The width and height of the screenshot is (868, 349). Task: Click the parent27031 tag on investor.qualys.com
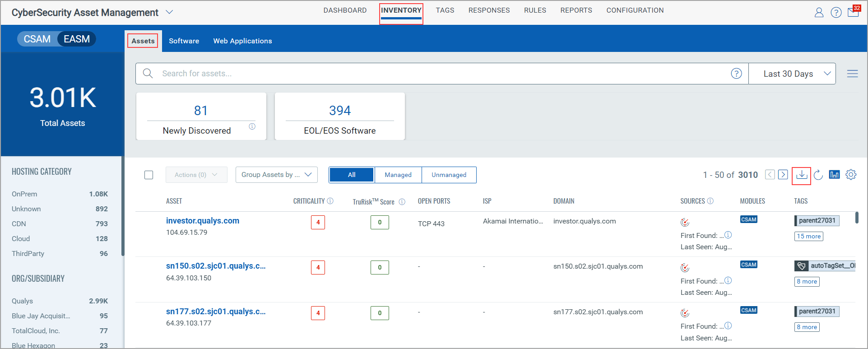point(817,220)
